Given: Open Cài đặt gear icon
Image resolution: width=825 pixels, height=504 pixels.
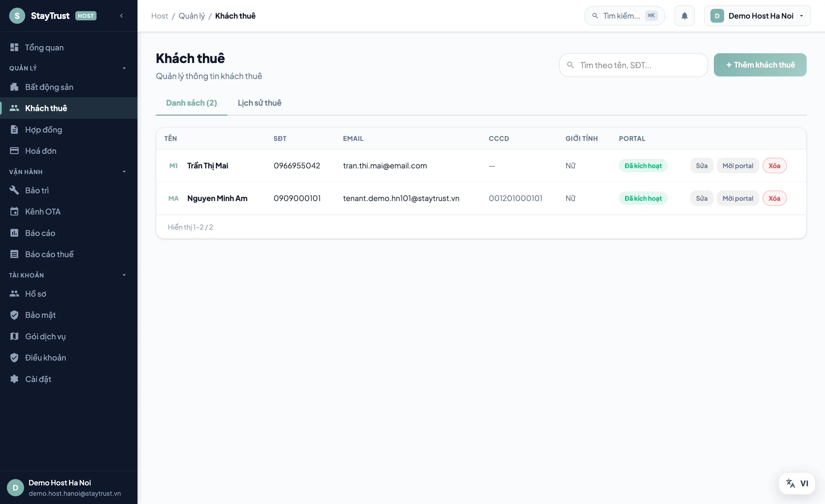Looking at the screenshot, I should (x=14, y=379).
